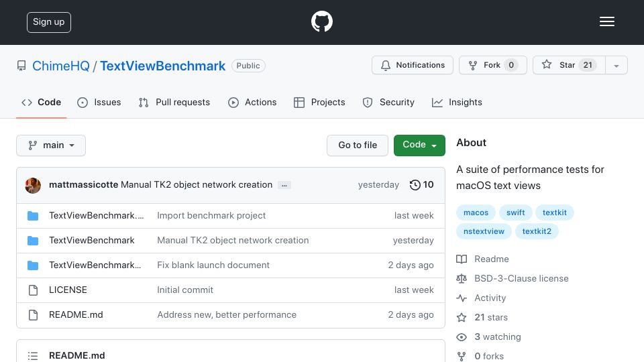Click the Public visibility badge

tap(248, 66)
